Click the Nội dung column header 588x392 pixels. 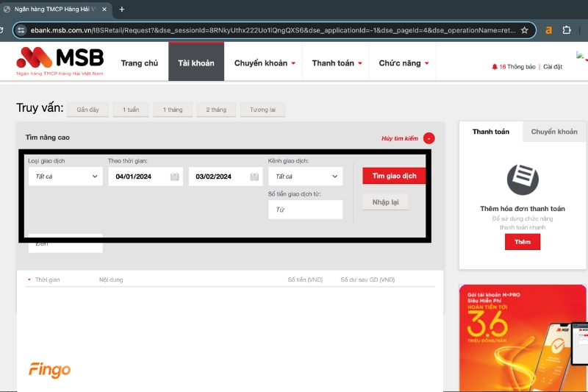(x=111, y=279)
